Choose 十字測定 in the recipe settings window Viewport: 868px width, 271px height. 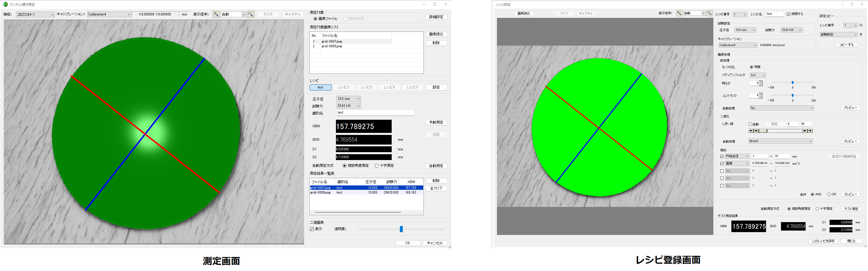click(x=817, y=209)
